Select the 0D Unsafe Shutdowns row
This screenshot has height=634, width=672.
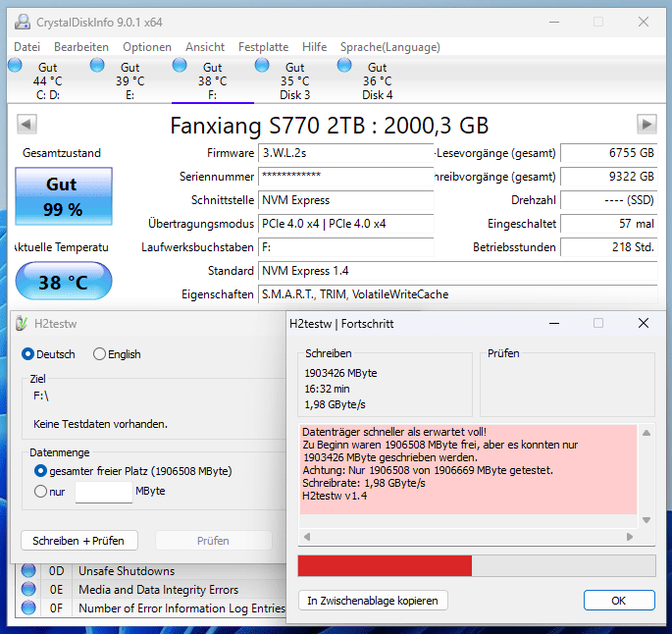point(150,571)
